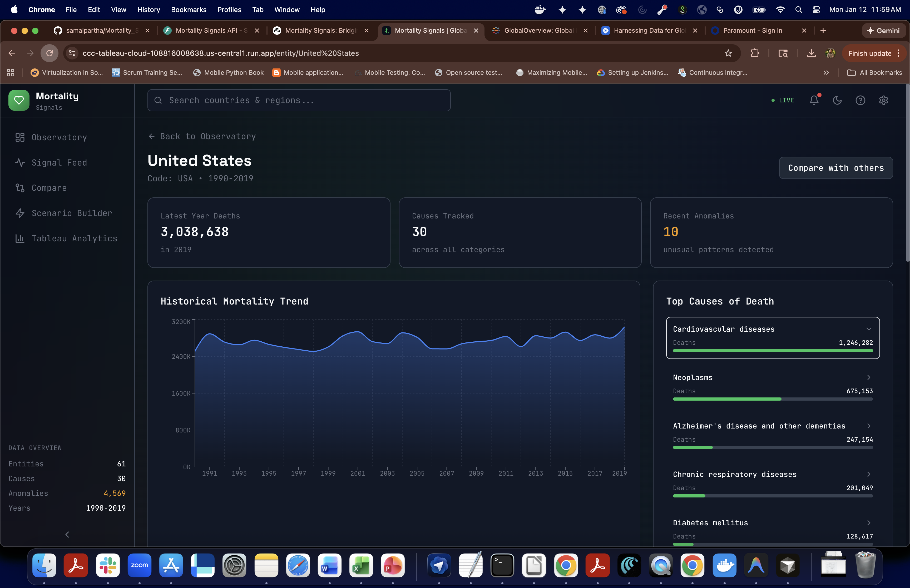This screenshot has height=588, width=910.
Task: Click Compare with others button
Action: [835, 168]
